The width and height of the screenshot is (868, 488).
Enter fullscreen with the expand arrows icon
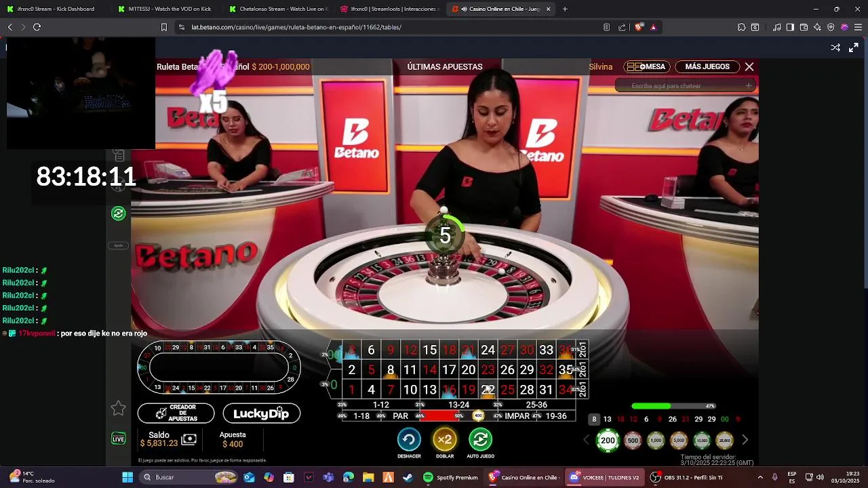tap(854, 47)
